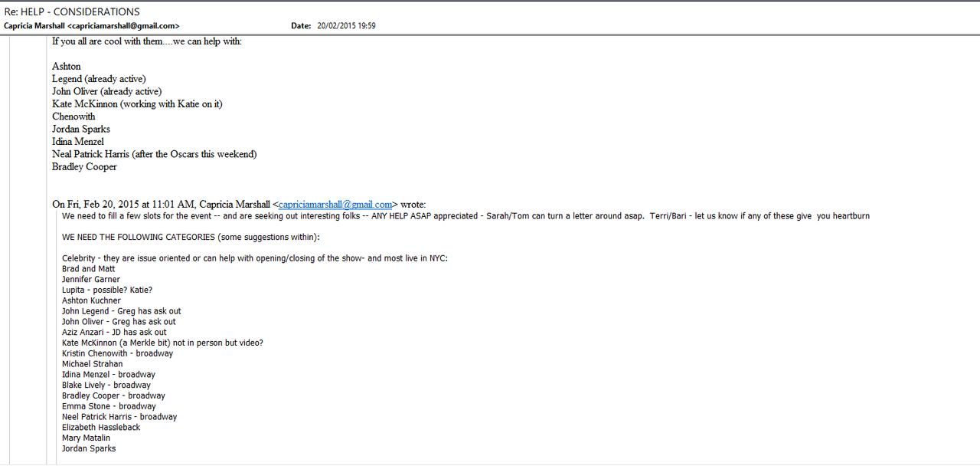Click the 'On Fri, Feb 20, 2015 at 11:01 AM' text
This screenshot has height=466, width=980.
122,205
